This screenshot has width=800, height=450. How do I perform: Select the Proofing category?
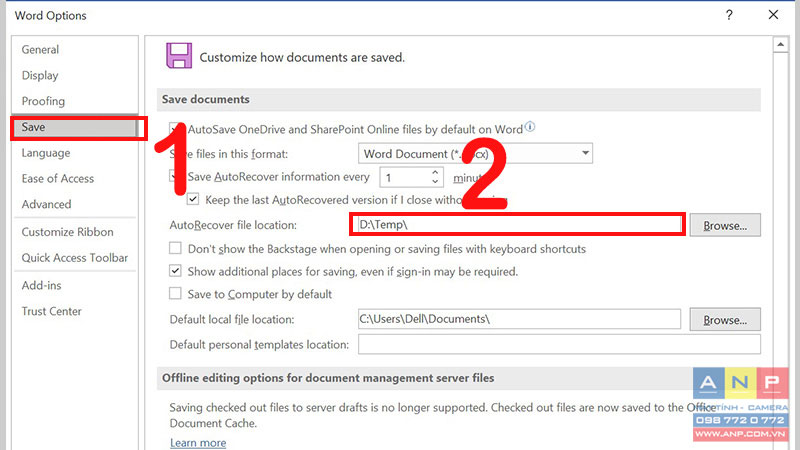coord(43,101)
